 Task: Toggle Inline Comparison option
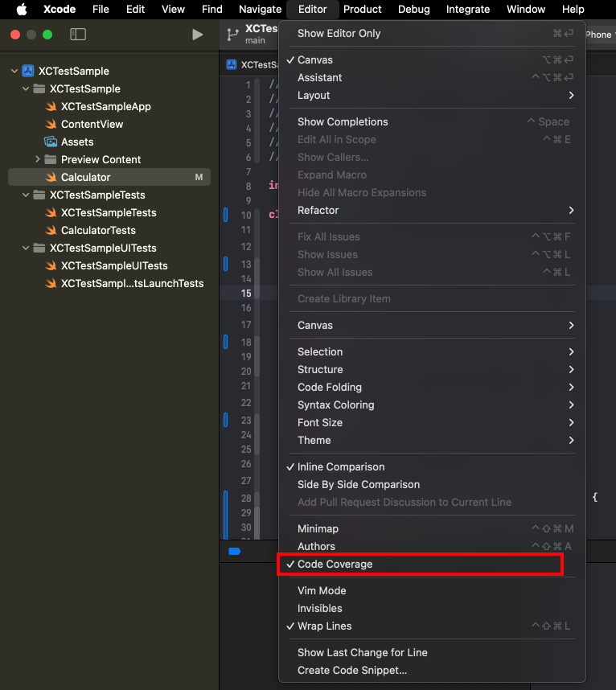point(432,467)
